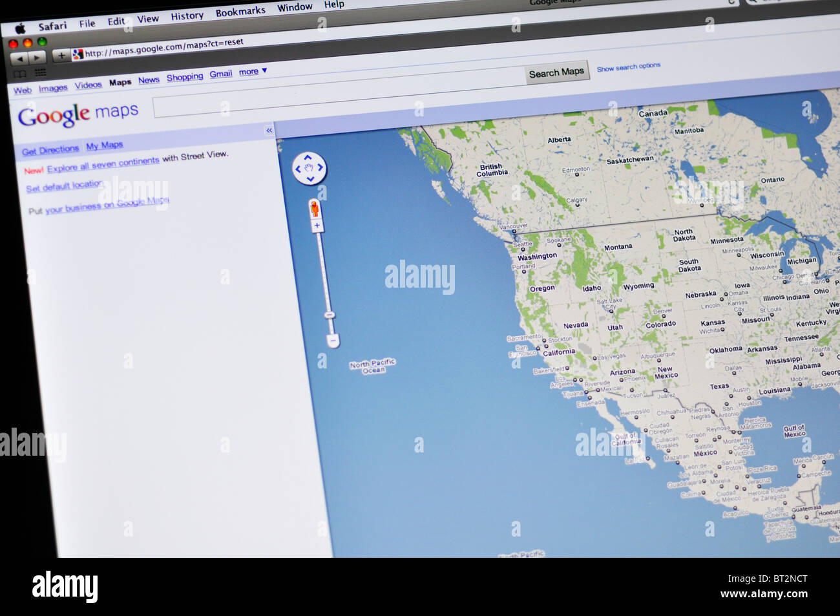Click the Safari address bar URL
The height and width of the screenshot is (616, 840).
164,47
